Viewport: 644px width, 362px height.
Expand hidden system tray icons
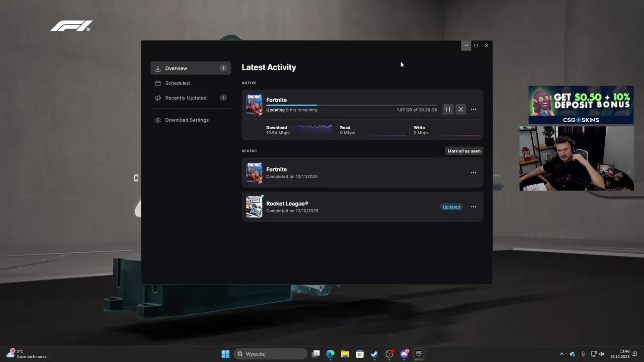[561, 354]
